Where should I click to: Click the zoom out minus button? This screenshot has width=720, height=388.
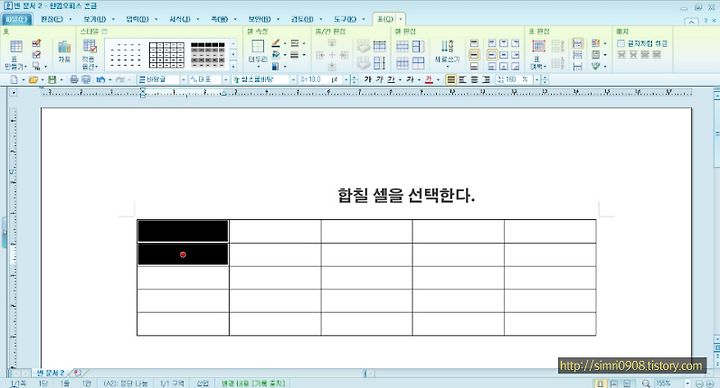[698, 383]
